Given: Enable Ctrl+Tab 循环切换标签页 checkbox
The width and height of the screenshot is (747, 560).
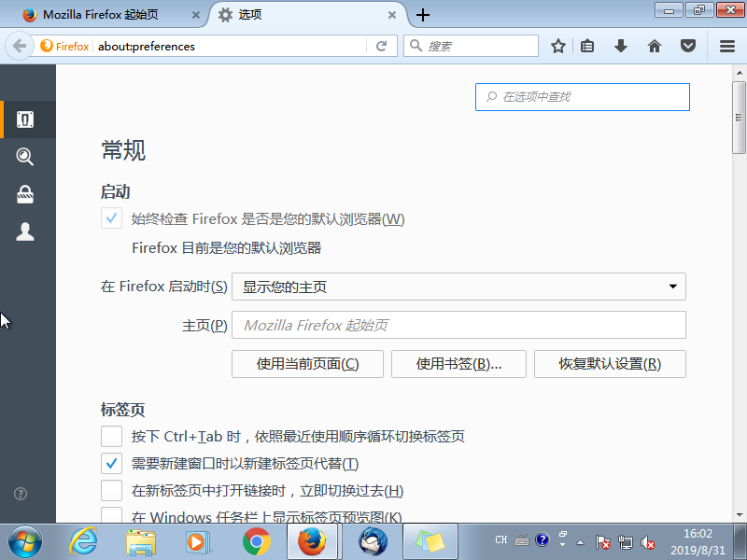Looking at the screenshot, I should [111, 436].
